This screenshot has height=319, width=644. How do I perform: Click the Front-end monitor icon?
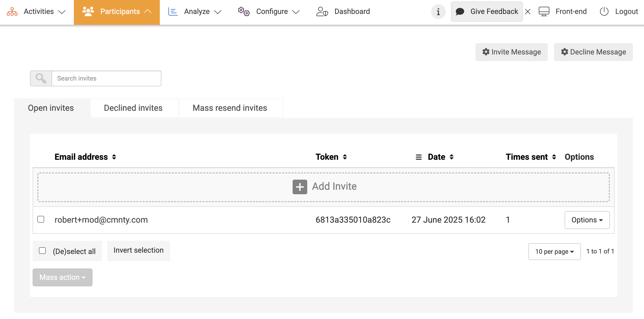544,12
